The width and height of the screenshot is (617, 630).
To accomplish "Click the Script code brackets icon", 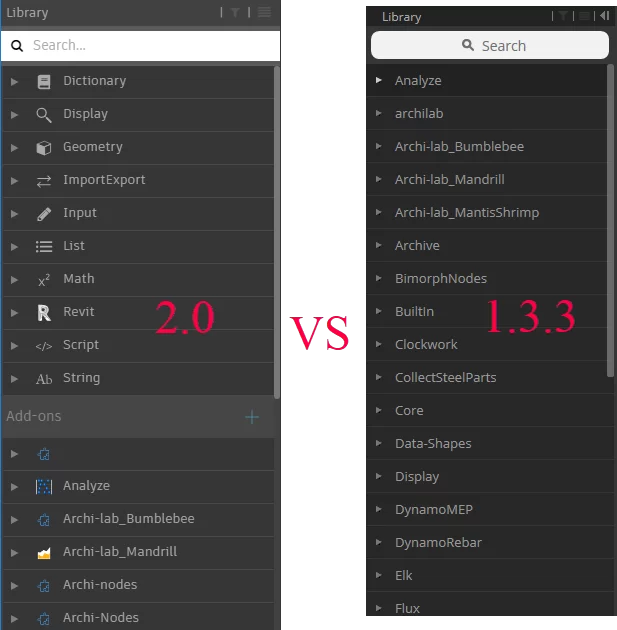I will pyautogui.click(x=44, y=346).
